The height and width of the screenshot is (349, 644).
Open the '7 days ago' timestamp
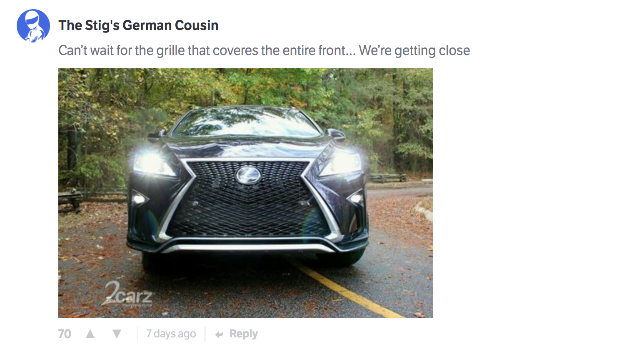click(171, 334)
